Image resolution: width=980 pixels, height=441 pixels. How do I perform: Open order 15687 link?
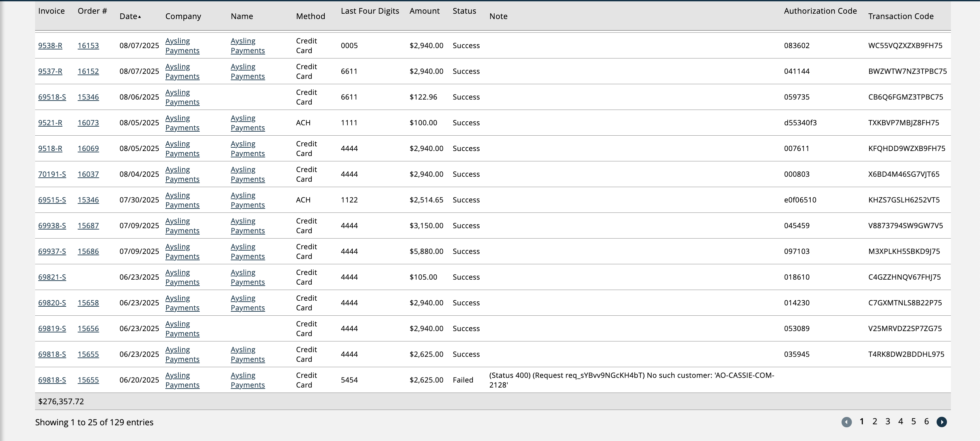pyautogui.click(x=88, y=226)
